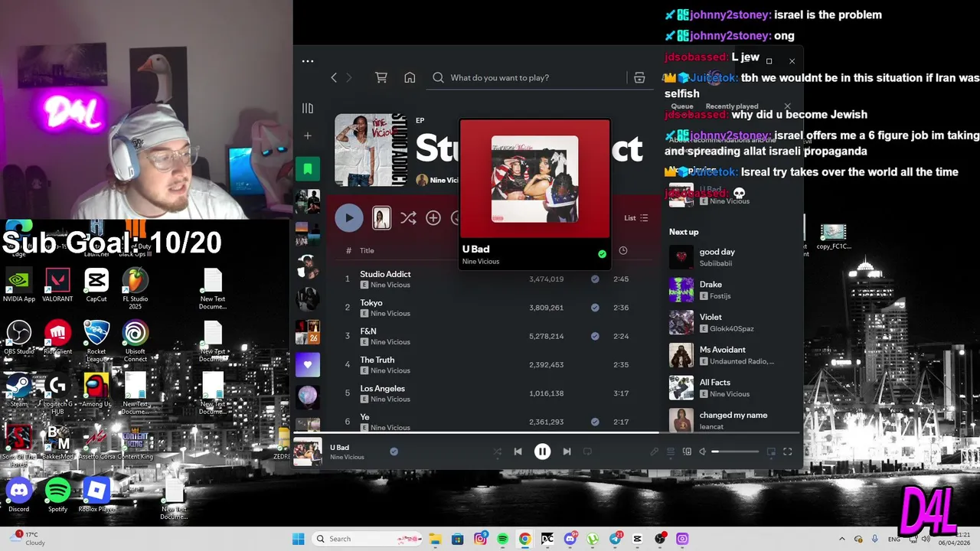Switch to the Queue tab
Image resolution: width=980 pixels, height=551 pixels.
(x=682, y=106)
